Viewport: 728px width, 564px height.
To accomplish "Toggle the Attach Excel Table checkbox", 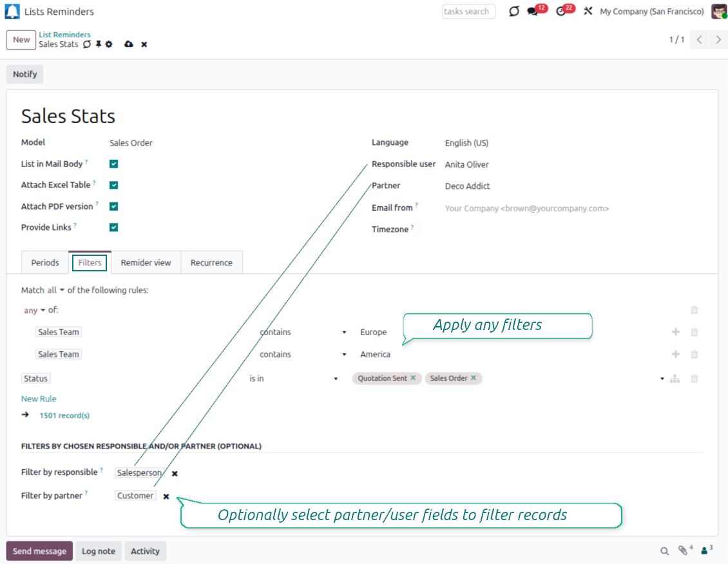I will click(x=114, y=185).
